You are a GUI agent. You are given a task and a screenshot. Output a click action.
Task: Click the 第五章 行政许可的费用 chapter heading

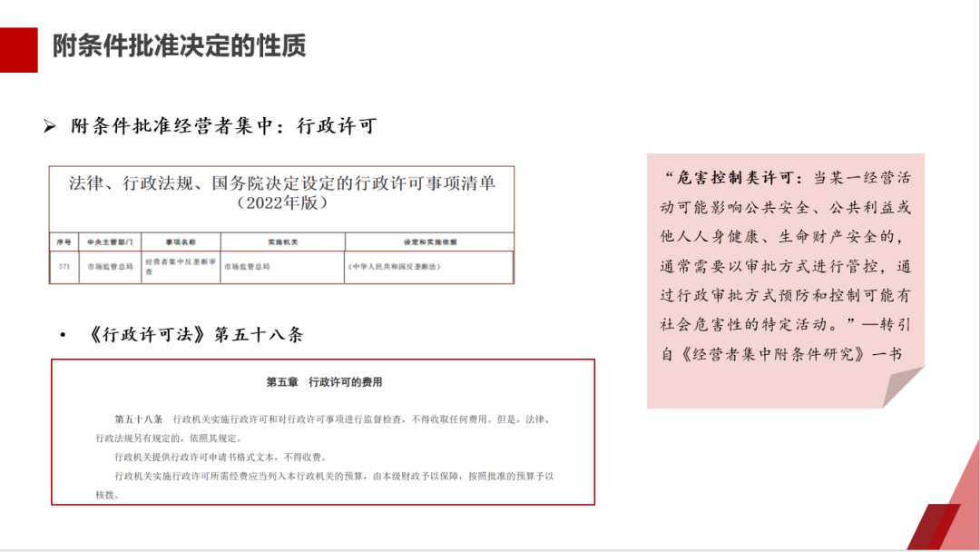323,382
